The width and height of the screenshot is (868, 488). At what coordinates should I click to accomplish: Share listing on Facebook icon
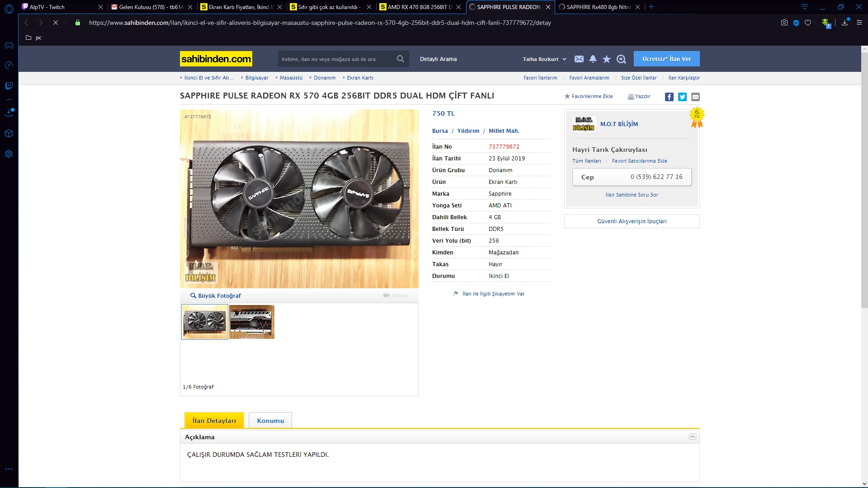[669, 97]
